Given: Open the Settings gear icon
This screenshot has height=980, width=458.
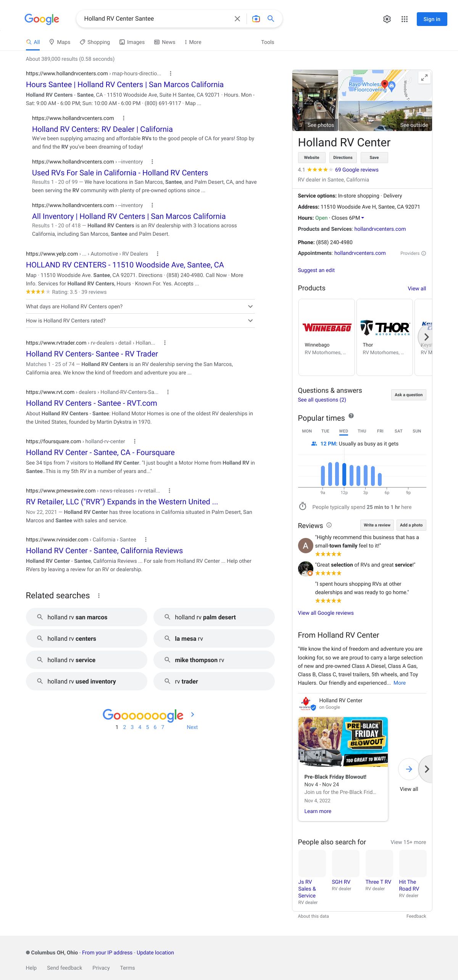Looking at the screenshot, I should click(387, 19).
